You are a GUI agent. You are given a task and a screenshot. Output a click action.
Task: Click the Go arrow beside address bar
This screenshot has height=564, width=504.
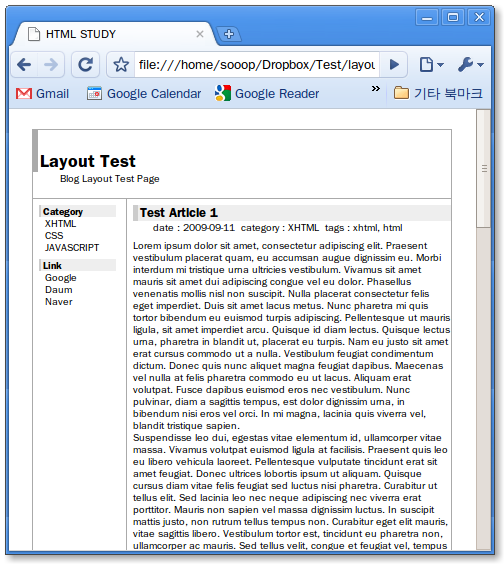point(394,65)
